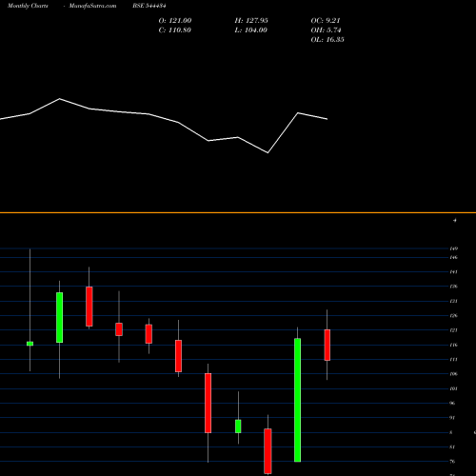Click the 131 price axis label

coord(453,301)
